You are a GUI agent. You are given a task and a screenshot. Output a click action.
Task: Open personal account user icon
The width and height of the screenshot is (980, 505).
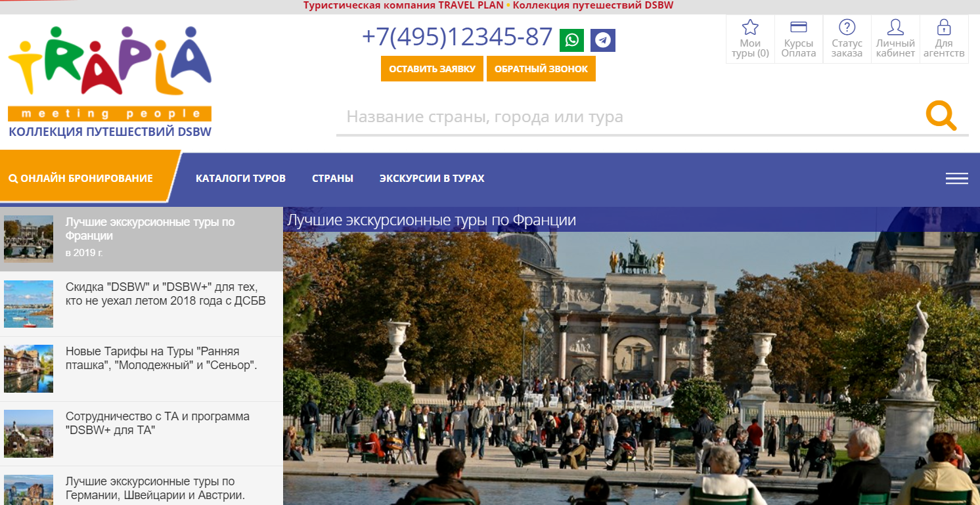click(x=895, y=28)
